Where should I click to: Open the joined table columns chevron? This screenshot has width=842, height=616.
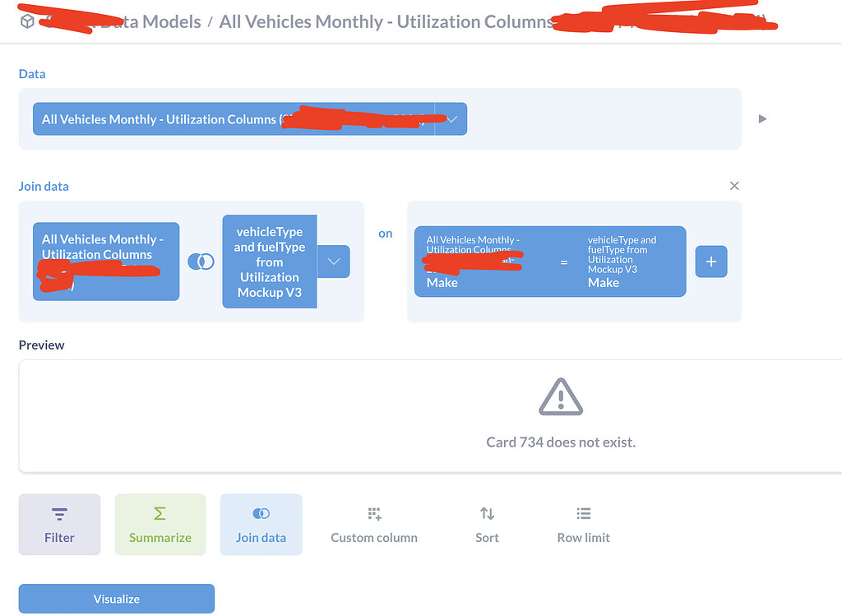333,262
